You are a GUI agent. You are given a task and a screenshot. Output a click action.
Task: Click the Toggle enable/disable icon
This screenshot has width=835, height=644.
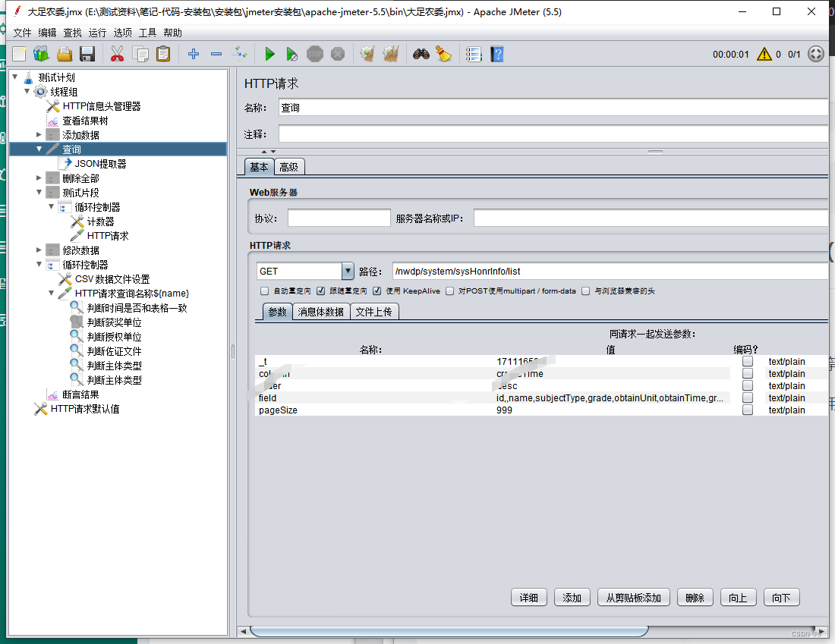240,54
